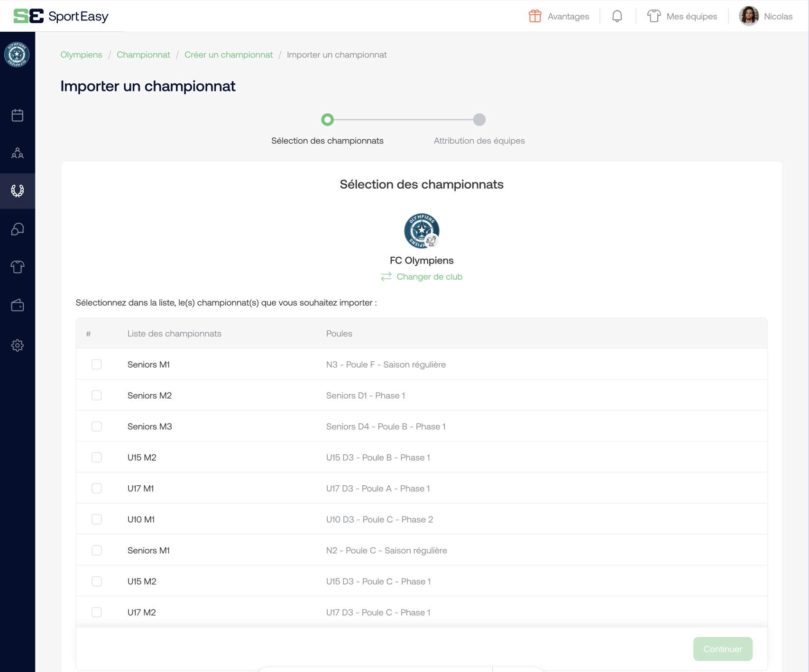The height and width of the screenshot is (672, 809).
Task: Open Mes équipes menu text
Action: pyautogui.click(x=692, y=16)
